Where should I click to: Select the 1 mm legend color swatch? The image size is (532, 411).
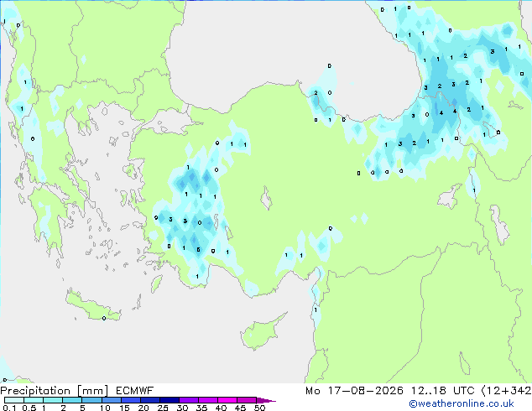click(x=53, y=400)
